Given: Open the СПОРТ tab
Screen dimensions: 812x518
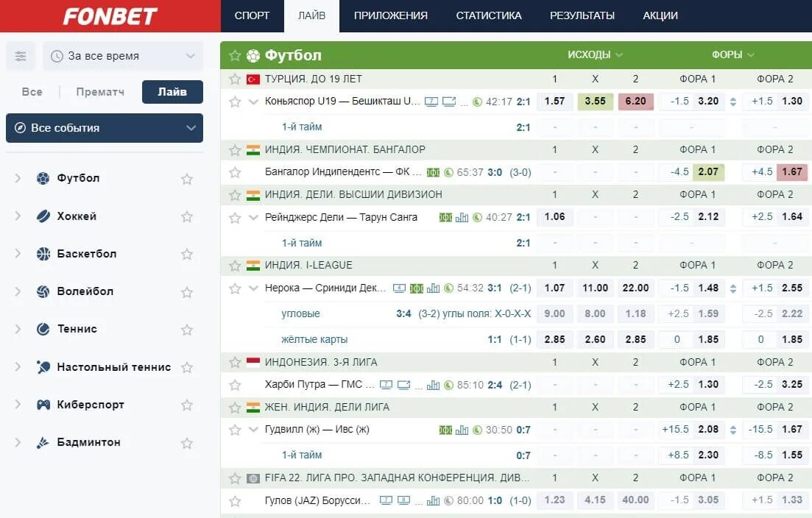Looking at the screenshot, I should 253,15.
